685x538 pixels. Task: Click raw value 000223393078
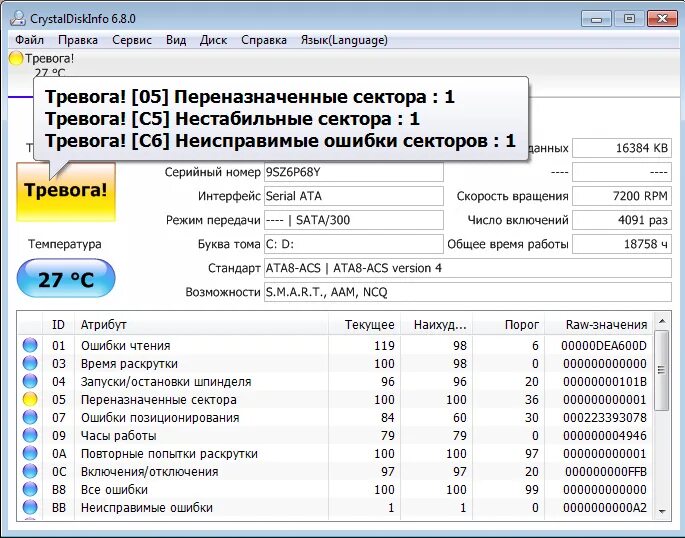(605, 417)
